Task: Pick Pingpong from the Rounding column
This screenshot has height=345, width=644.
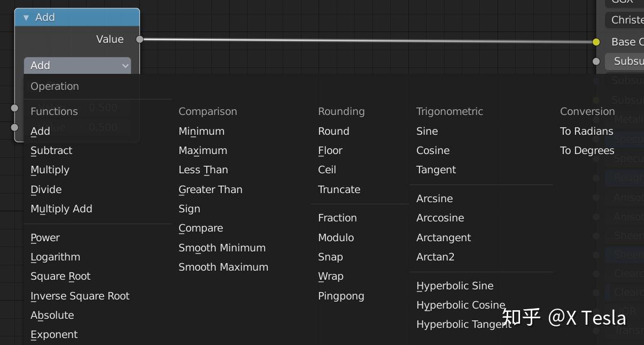Action: point(341,296)
